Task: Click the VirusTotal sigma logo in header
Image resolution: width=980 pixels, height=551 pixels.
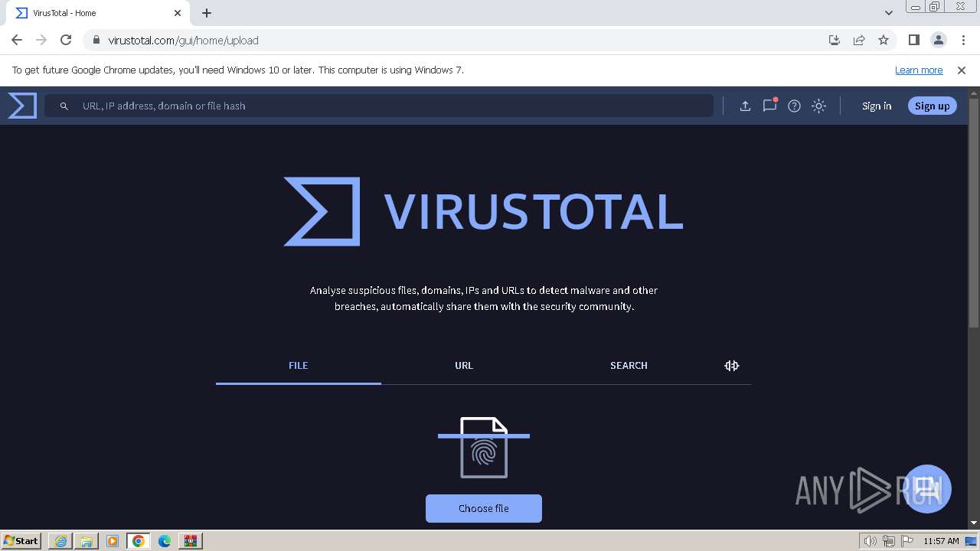Action: coord(22,106)
